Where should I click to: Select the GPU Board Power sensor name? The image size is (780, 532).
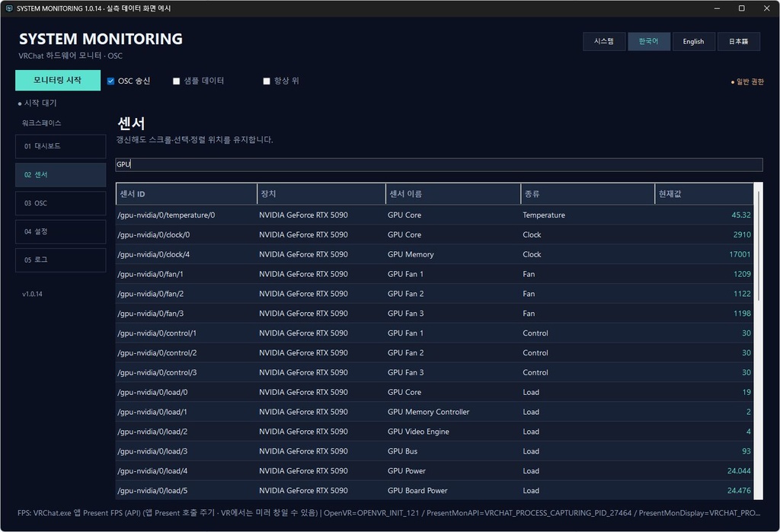pos(417,491)
